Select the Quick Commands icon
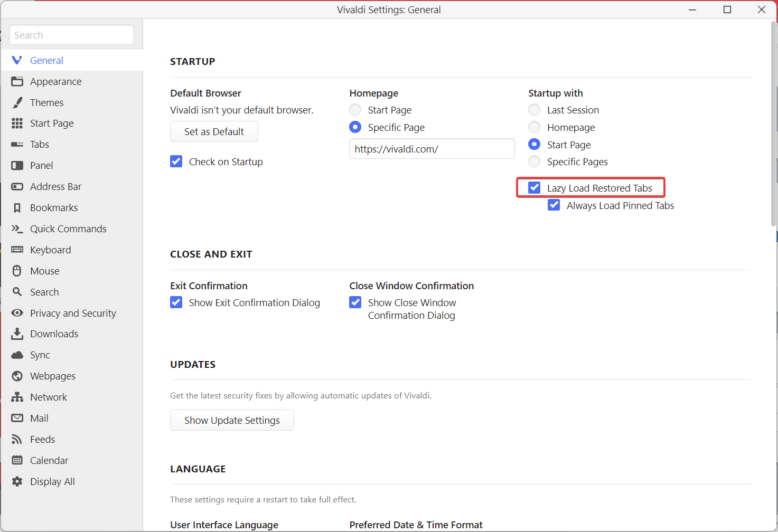 click(17, 229)
